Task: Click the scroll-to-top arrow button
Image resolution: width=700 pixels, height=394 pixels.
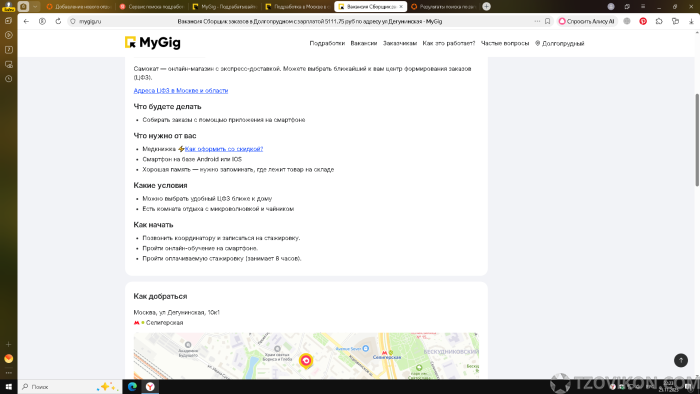Action: [x=681, y=360]
